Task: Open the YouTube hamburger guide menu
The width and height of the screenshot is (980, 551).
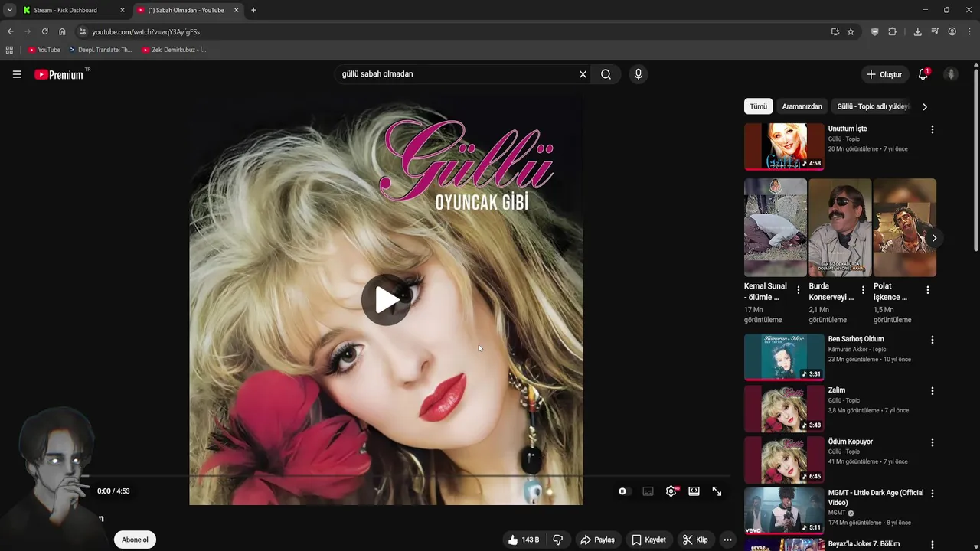Action: (17, 74)
